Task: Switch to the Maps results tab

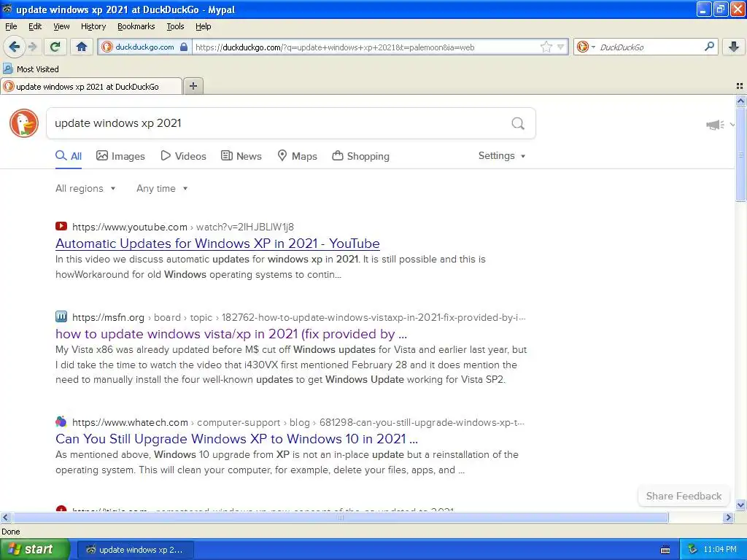Action: [x=298, y=156]
